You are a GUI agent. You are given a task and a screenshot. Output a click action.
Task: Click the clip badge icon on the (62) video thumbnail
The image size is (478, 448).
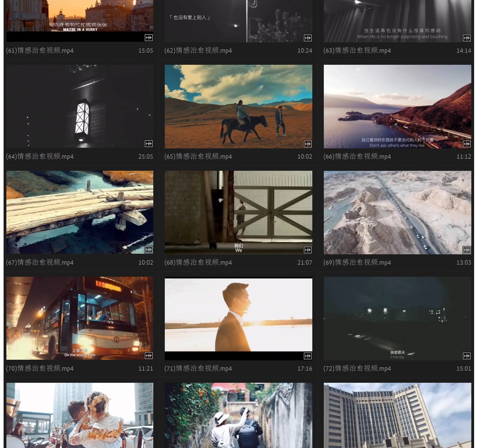[308, 38]
